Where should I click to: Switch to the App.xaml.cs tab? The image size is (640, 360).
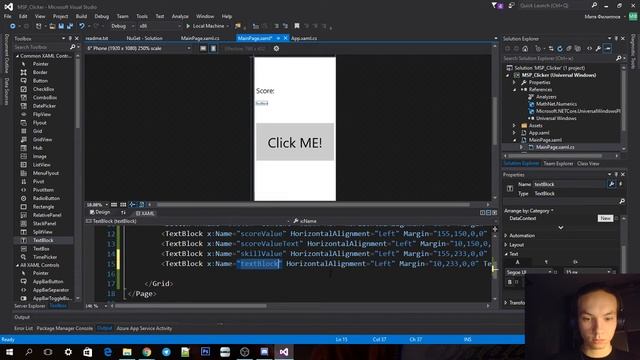(x=304, y=38)
